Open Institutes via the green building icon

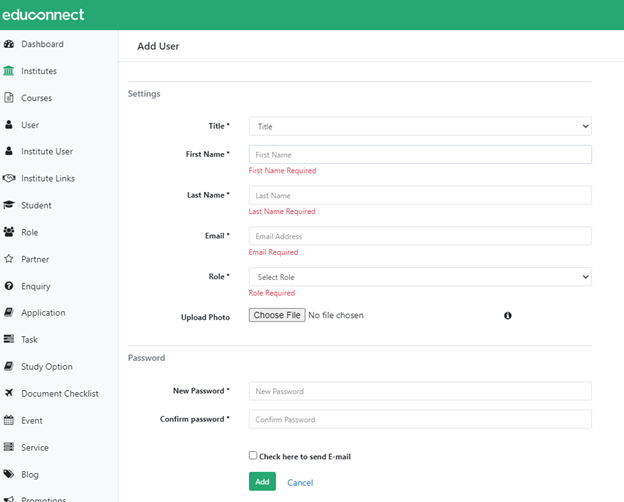(x=8, y=71)
